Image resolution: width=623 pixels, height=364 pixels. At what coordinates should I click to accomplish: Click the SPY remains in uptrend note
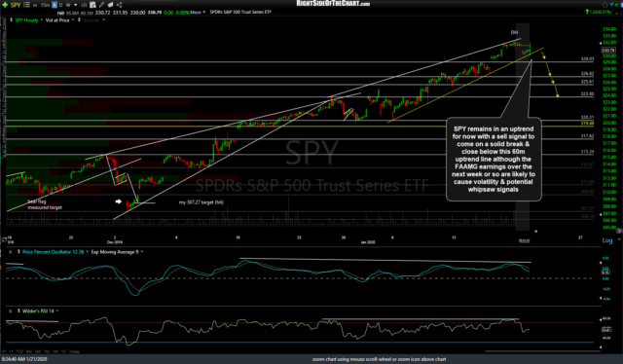[494, 159]
